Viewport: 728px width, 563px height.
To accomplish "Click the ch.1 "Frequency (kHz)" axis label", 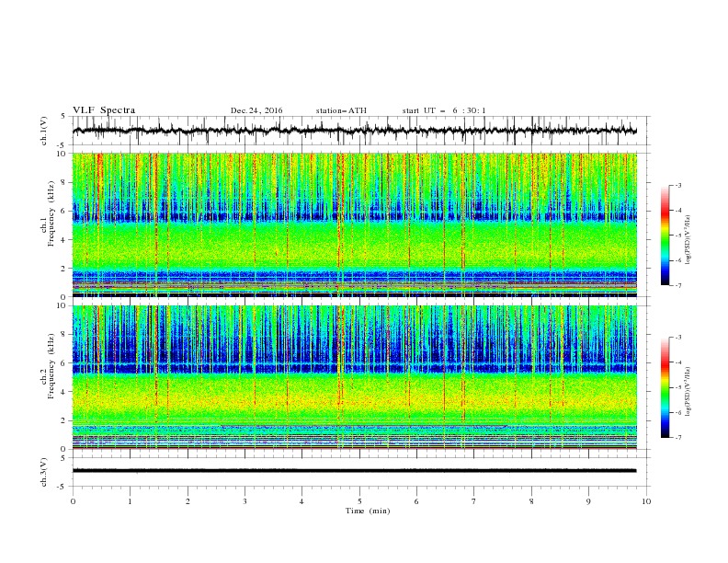I will click(x=51, y=213).
